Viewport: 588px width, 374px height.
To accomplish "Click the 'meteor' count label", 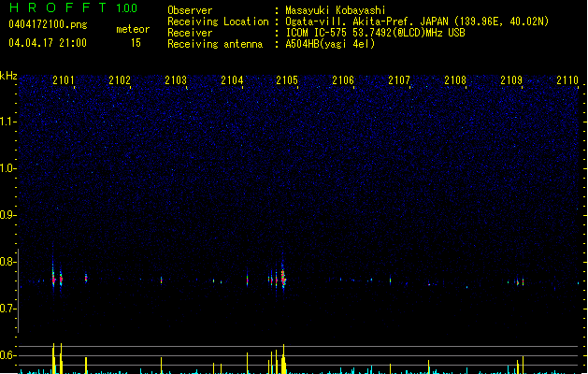I will pos(133,29).
